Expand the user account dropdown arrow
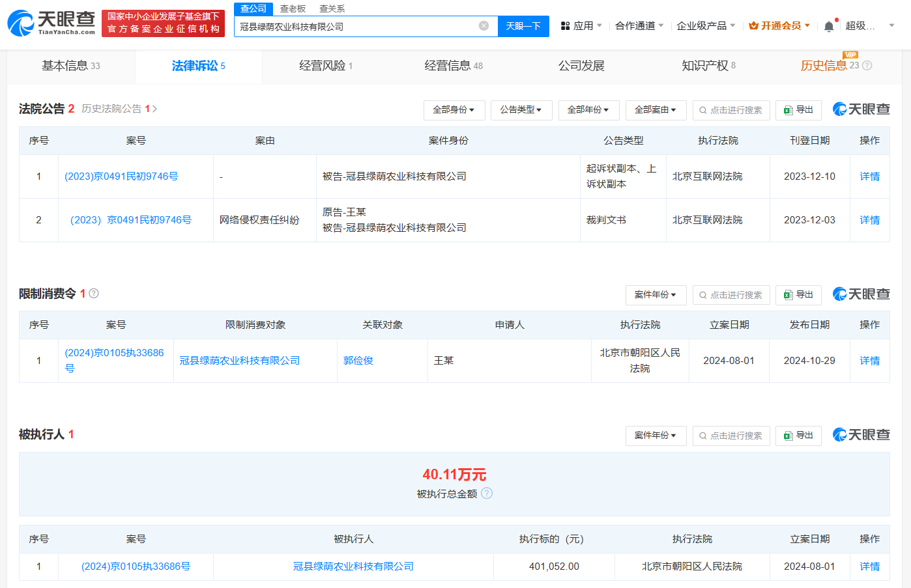911x588 pixels. tap(891, 26)
